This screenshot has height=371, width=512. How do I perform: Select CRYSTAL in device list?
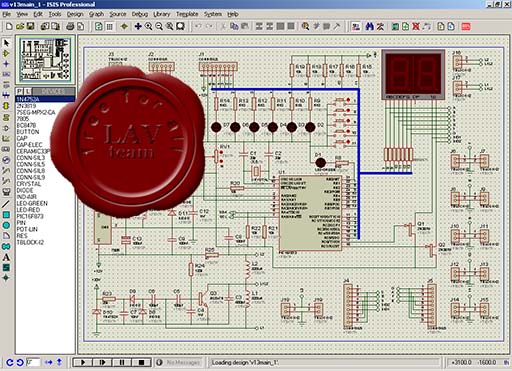[29, 184]
